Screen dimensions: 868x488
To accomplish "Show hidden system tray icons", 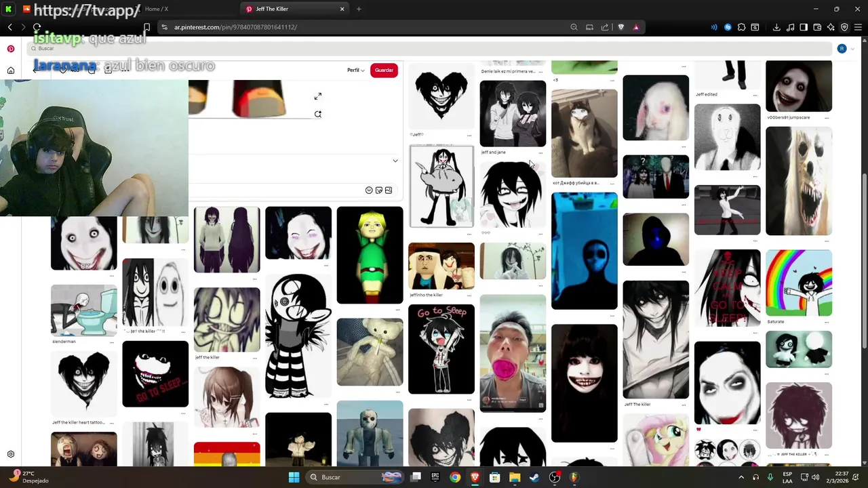I will click(741, 477).
